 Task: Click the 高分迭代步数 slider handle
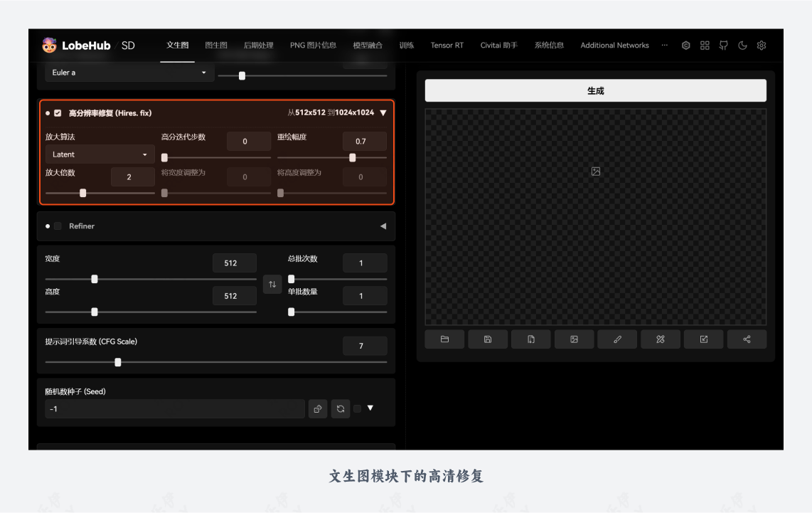pyautogui.click(x=165, y=157)
